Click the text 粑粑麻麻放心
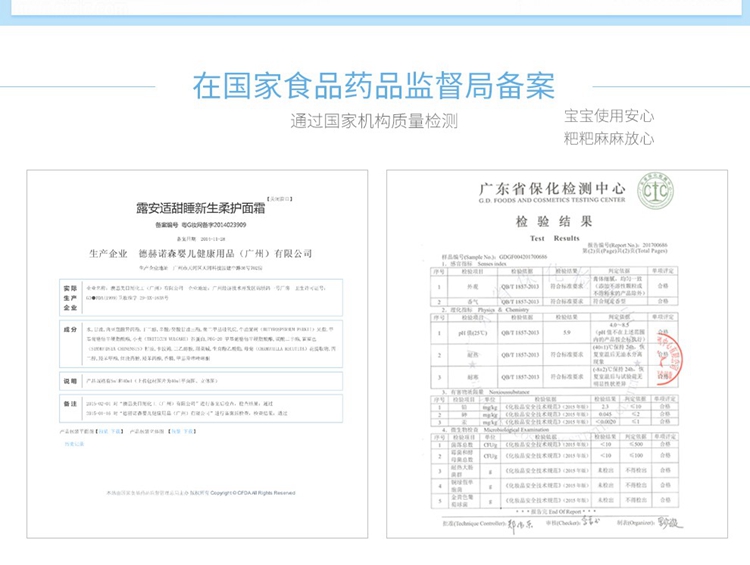Image resolution: width=750 pixels, height=565 pixels. (608, 138)
